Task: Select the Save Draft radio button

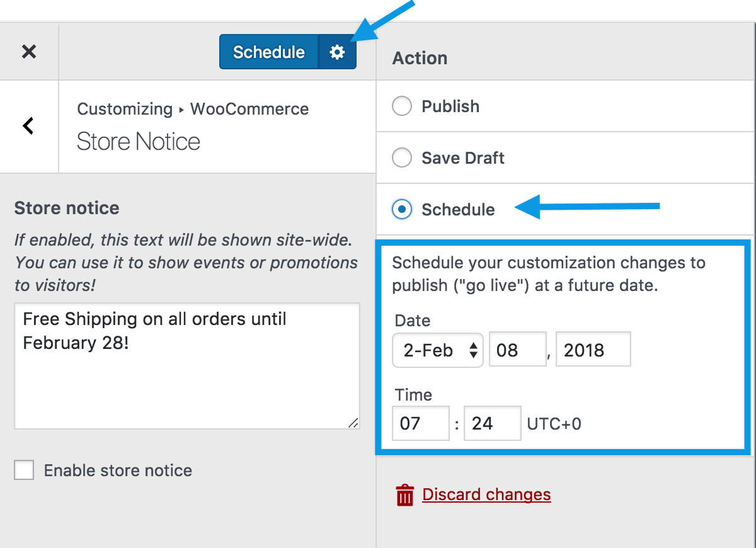Action: click(401, 157)
